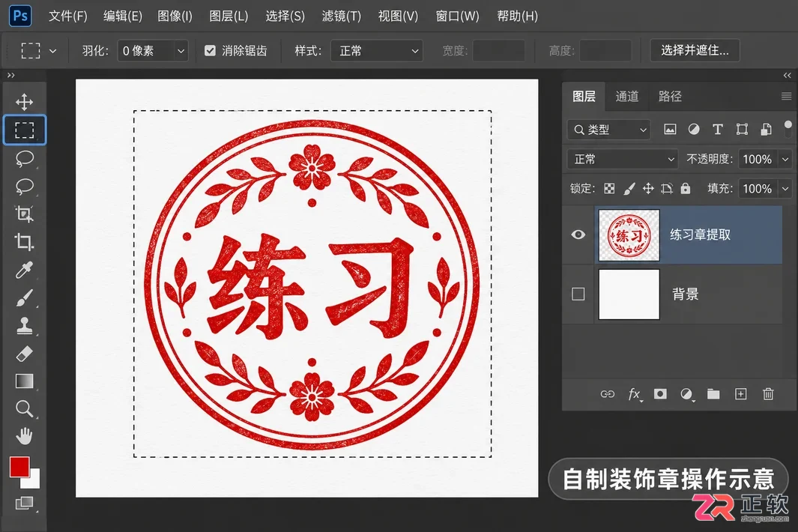Open the 视图(V) menu
The width and height of the screenshot is (798, 532).
click(398, 16)
